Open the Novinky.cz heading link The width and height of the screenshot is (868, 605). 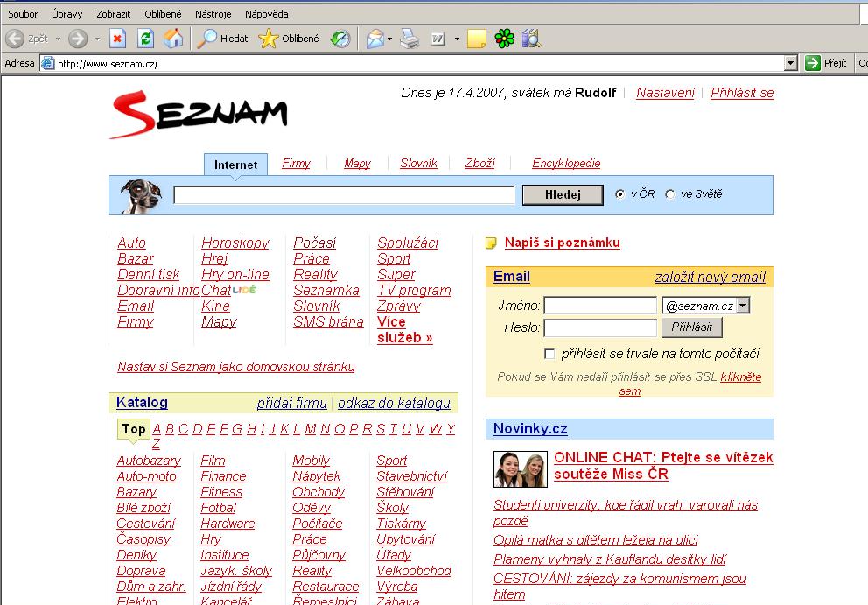pyautogui.click(x=530, y=429)
